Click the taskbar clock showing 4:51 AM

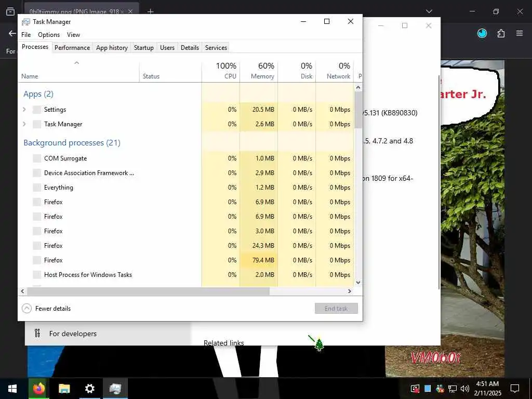coord(487,389)
